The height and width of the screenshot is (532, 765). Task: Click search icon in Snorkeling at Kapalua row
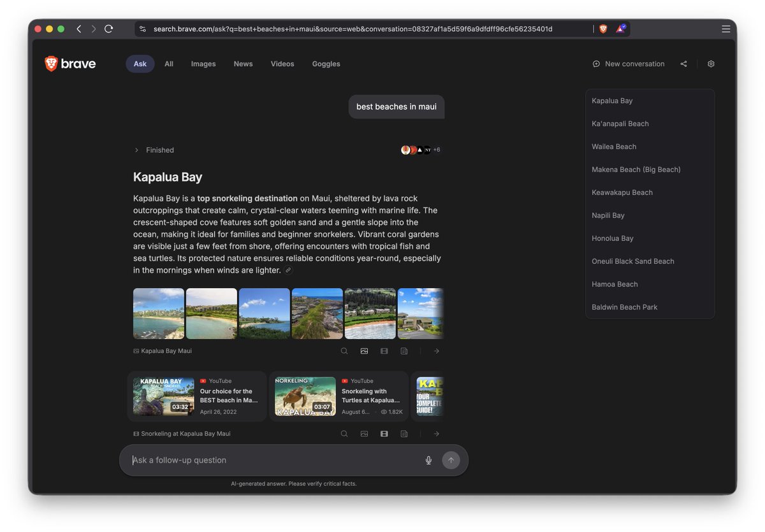tap(344, 434)
